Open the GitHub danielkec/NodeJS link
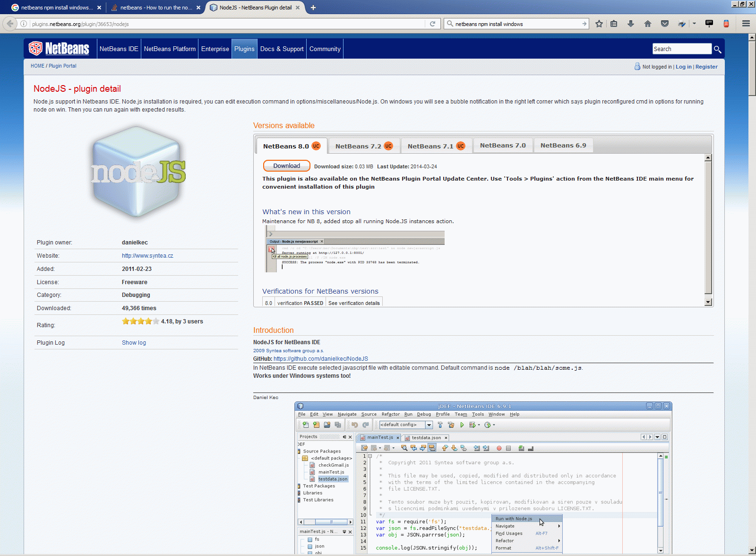 click(321, 359)
